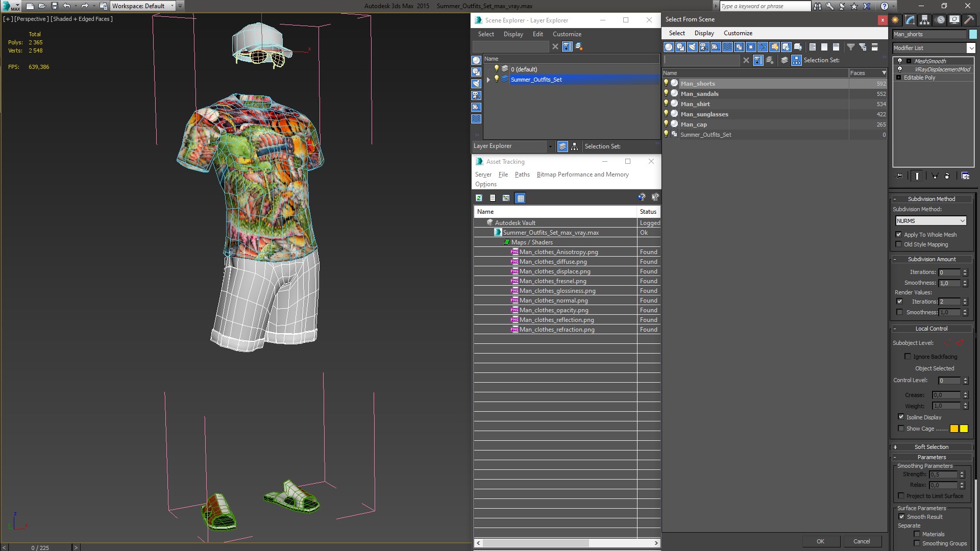980x551 pixels.
Task: Open Edit menu in Scene Explorer
Action: 537,34
